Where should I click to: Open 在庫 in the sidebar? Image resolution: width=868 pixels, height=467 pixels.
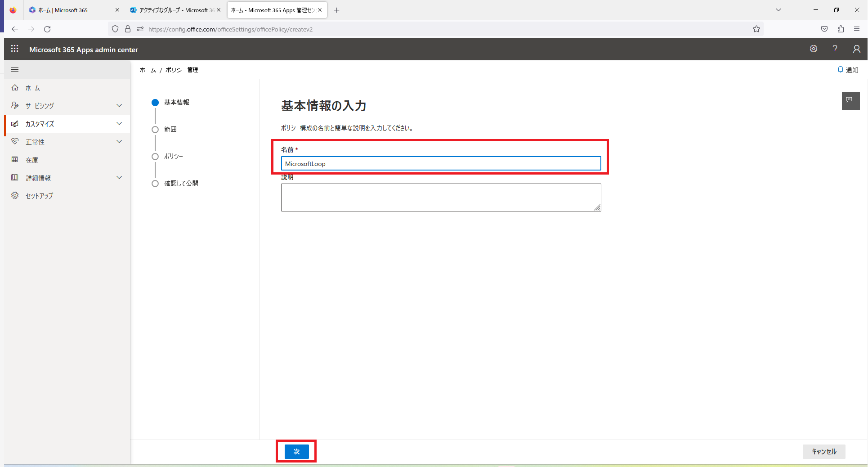coord(67,160)
